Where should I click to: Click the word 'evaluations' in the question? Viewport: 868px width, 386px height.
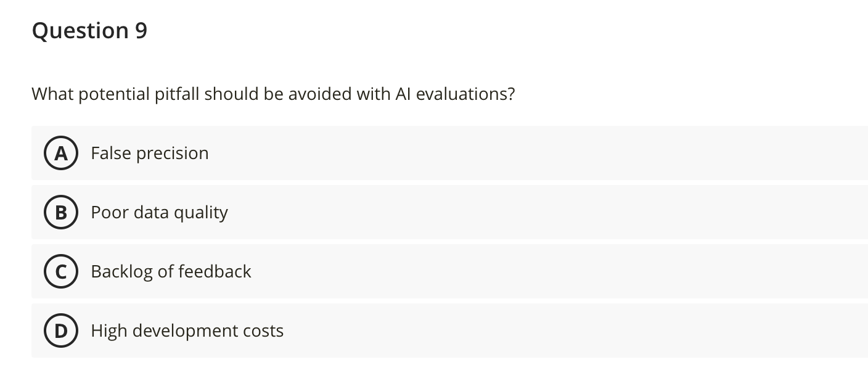click(464, 94)
